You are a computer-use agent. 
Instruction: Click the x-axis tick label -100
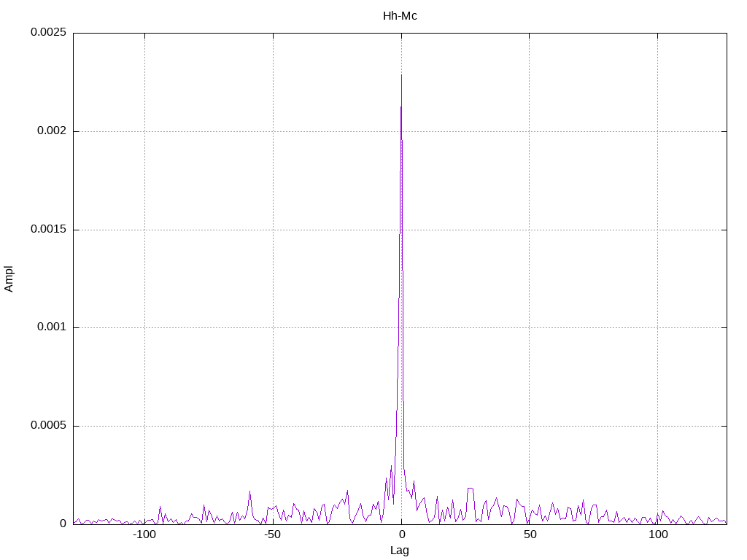tap(144, 534)
